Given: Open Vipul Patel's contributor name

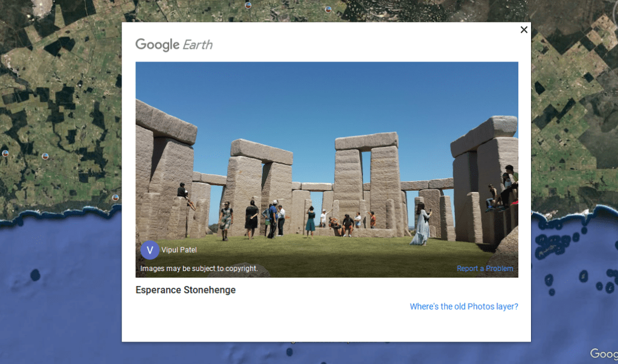Looking at the screenshot, I should pos(179,250).
